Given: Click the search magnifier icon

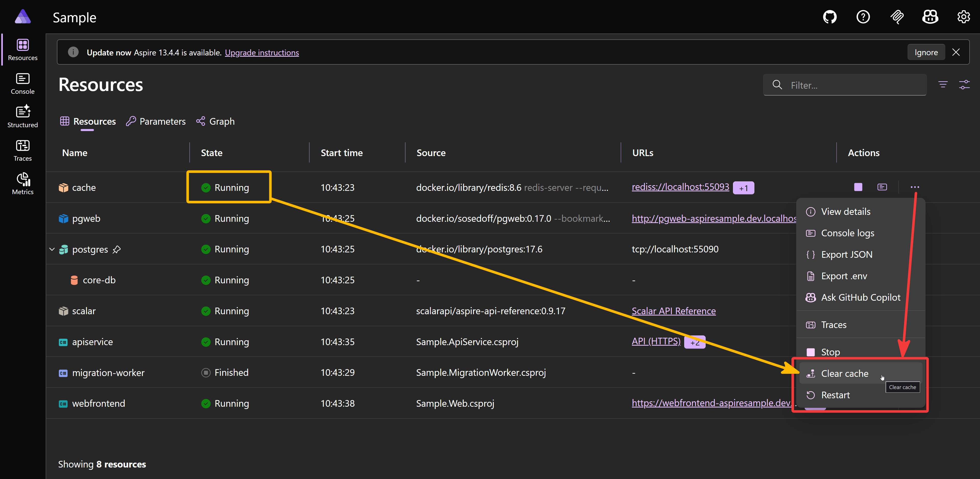Looking at the screenshot, I should pyautogui.click(x=777, y=85).
